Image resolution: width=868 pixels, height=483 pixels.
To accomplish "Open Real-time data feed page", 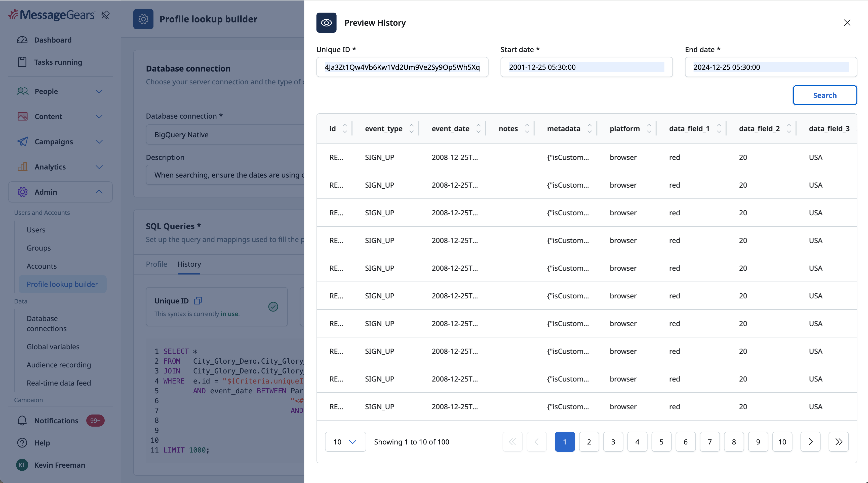I will (x=59, y=383).
